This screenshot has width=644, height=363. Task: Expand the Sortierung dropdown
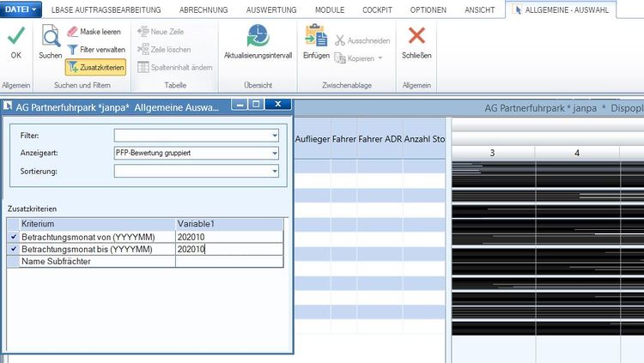click(275, 172)
